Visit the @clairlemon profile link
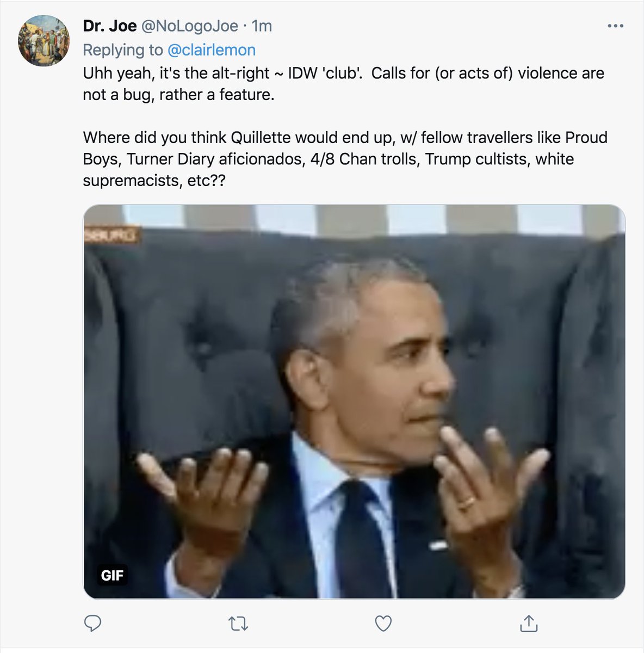644x653 pixels. click(212, 50)
